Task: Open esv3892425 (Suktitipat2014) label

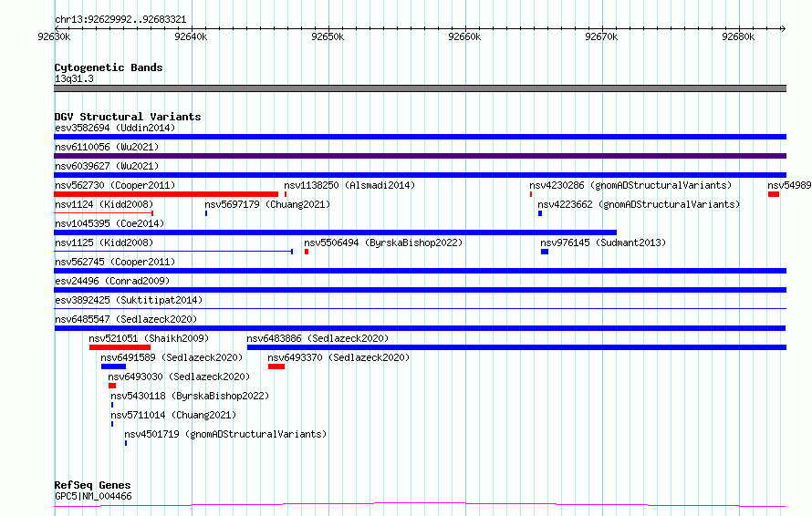Action: (129, 300)
